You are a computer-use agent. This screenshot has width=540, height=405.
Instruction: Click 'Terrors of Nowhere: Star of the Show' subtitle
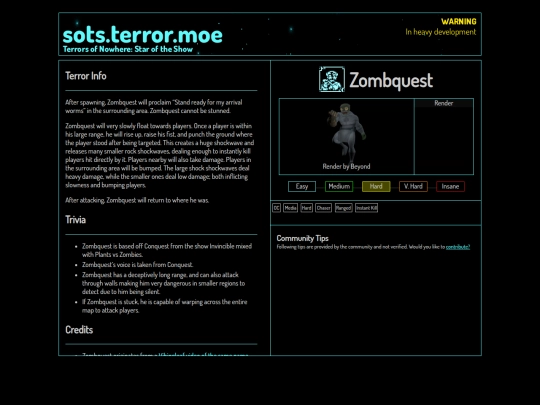tap(128, 49)
